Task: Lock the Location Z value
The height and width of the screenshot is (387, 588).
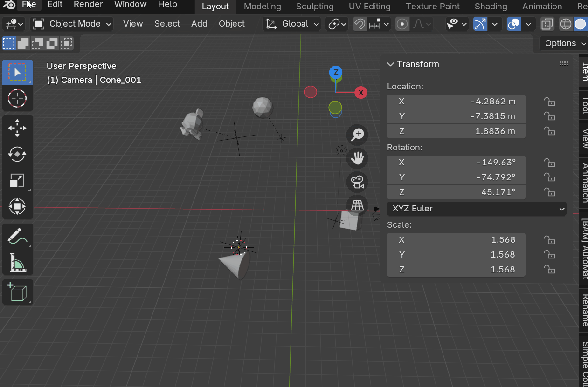Action: tap(550, 131)
